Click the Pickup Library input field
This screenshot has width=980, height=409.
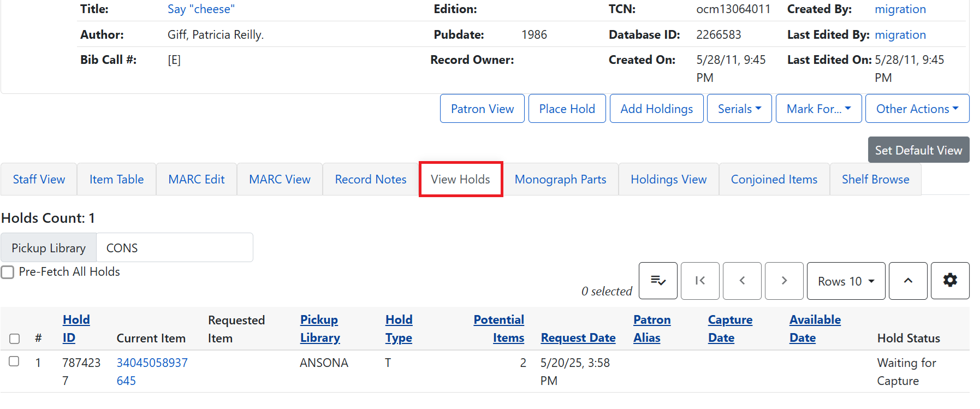click(x=174, y=248)
